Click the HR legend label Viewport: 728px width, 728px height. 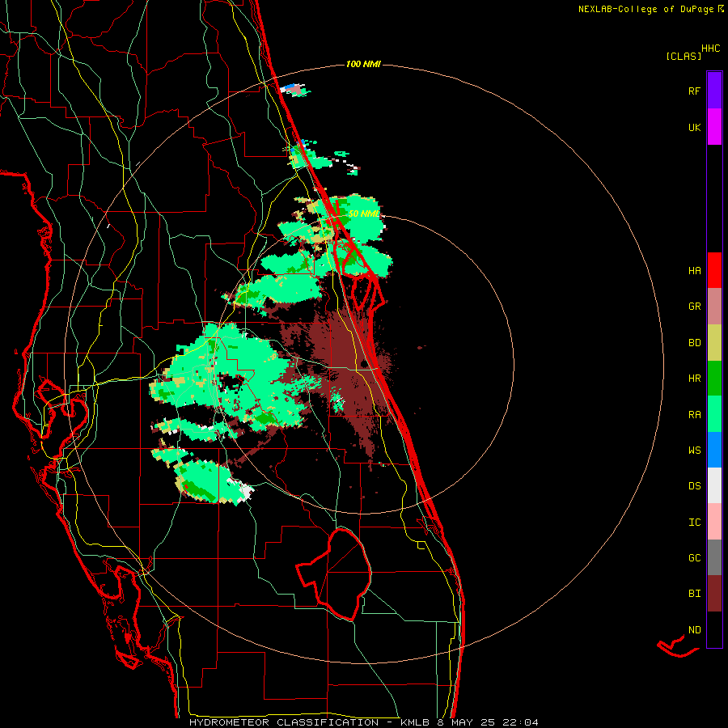(x=694, y=379)
